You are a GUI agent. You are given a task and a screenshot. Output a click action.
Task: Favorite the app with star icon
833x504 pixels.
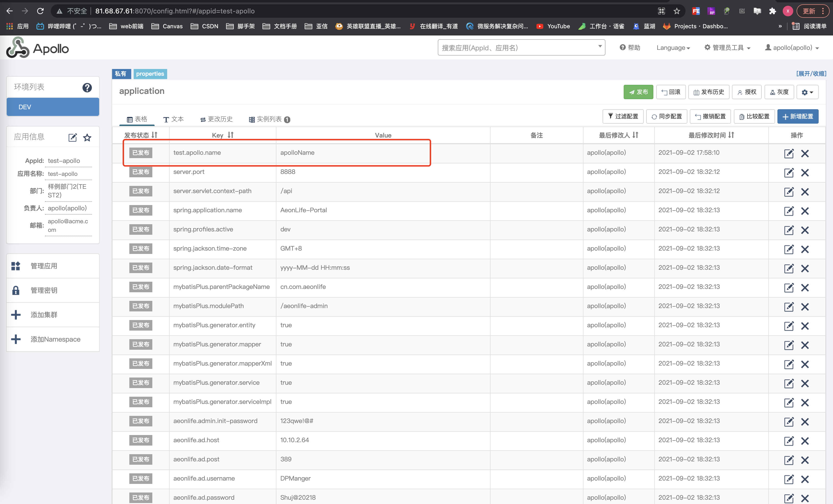click(87, 137)
